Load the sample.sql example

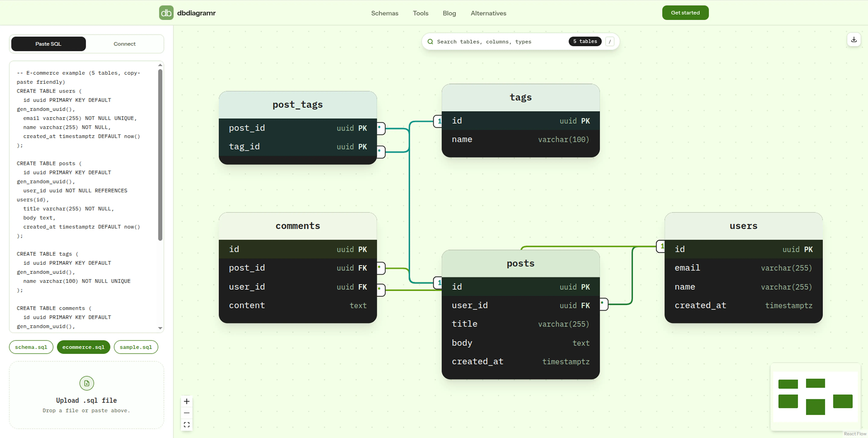[136, 347]
